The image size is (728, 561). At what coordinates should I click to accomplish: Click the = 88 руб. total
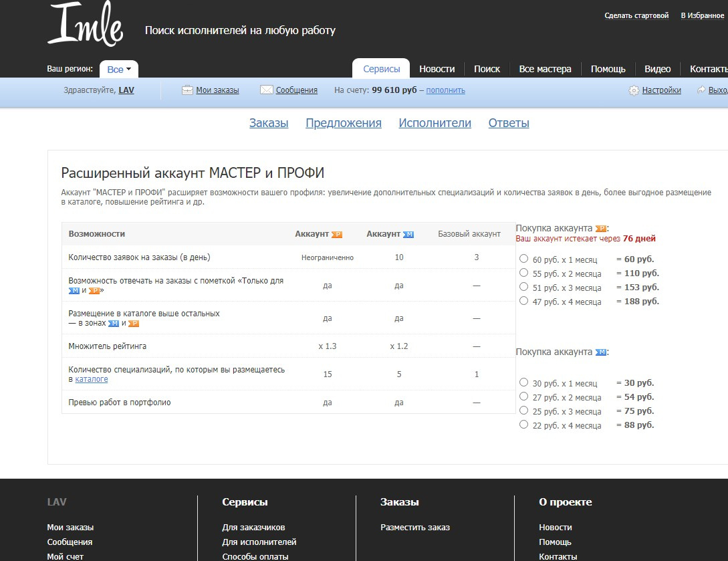(635, 425)
